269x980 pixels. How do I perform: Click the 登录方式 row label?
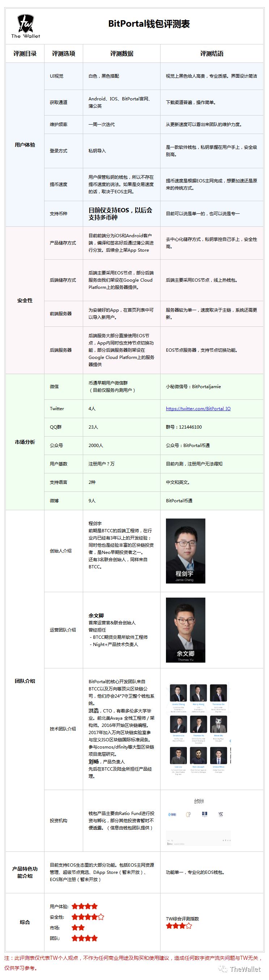tap(59, 151)
